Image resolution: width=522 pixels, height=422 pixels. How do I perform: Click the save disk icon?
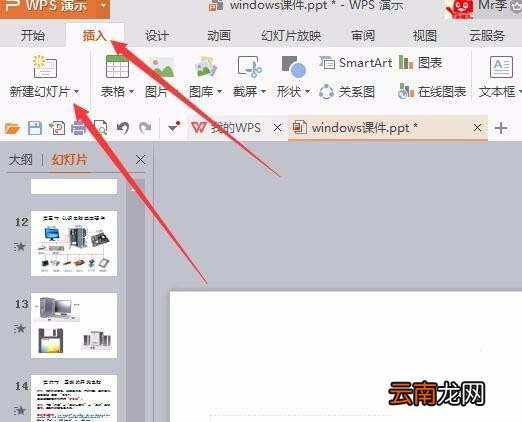(x=35, y=128)
